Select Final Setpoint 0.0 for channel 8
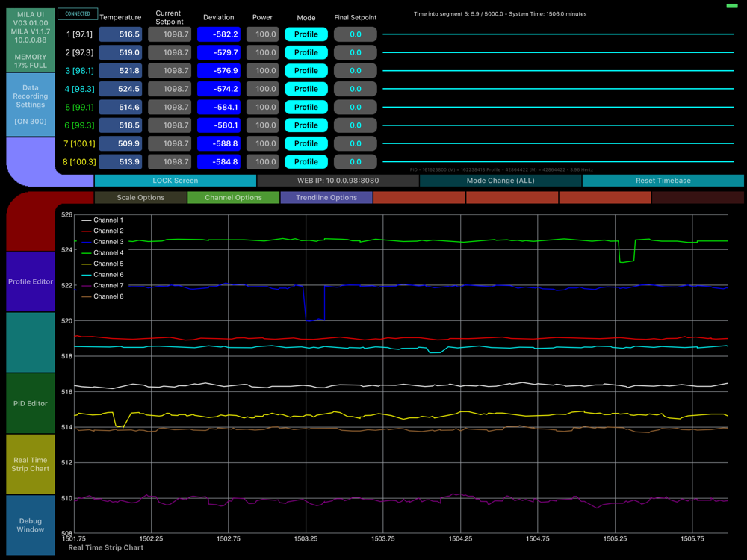This screenshot has width=747, height=560. click(356, 162)
